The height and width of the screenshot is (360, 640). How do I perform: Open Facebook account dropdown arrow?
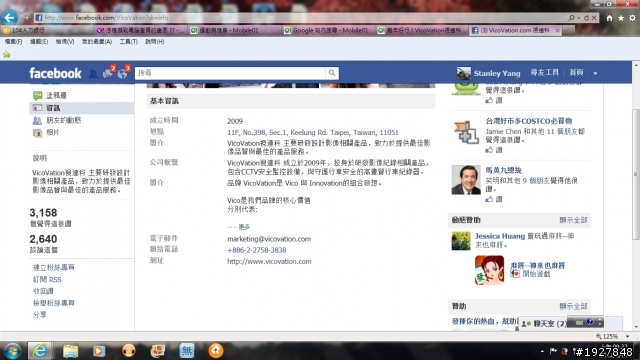click(x=596, y=73)
